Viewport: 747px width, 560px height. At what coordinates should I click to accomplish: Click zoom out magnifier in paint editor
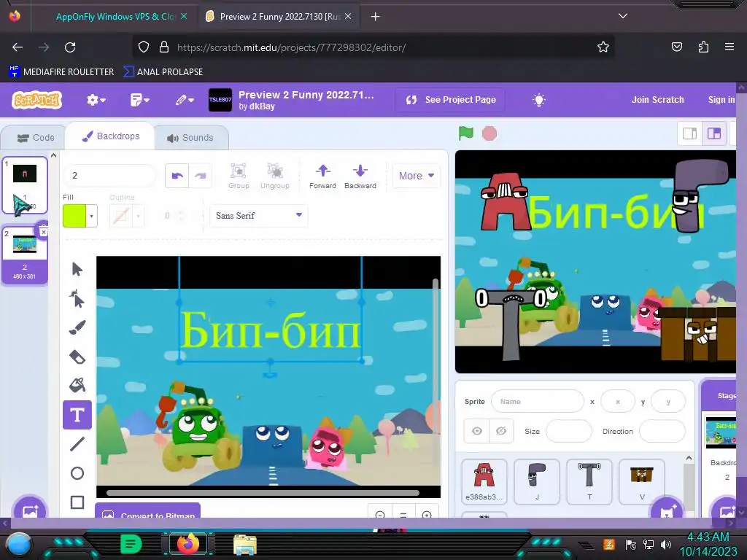coord(379,514)
